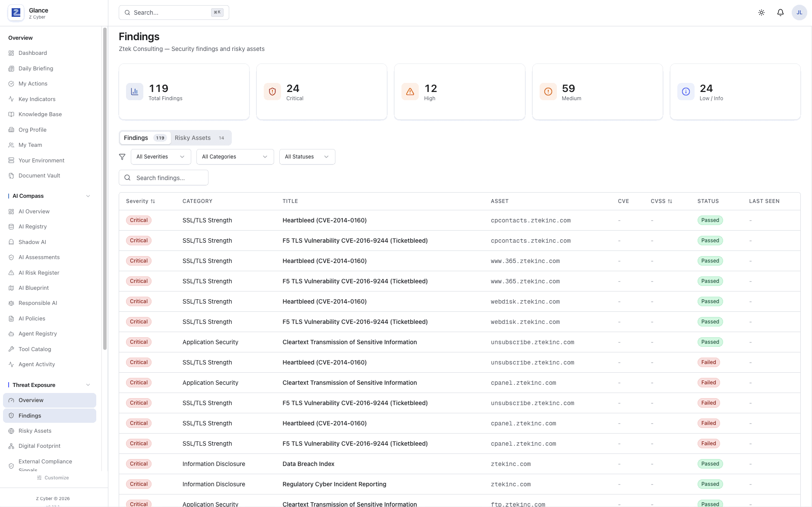Click the filter funnel icon

122,157
